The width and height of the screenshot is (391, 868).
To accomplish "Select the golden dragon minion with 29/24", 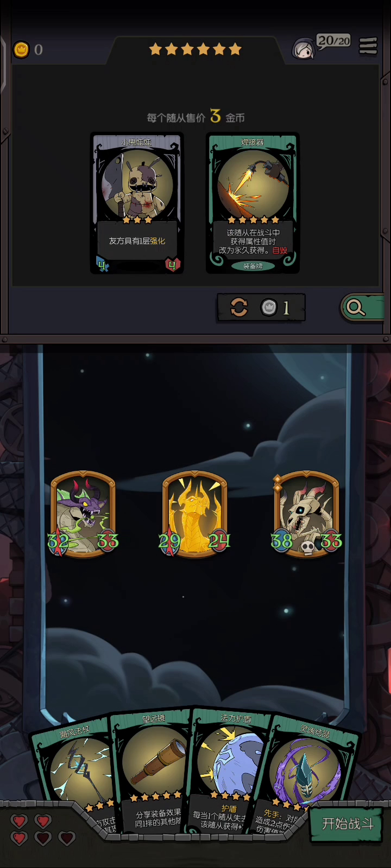I will click(x=194, y=514).
